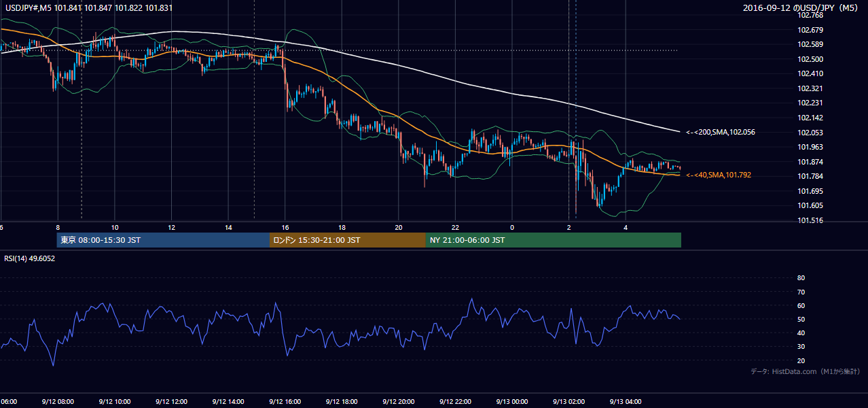Click the RSI 30 level label
The height and width of the screenshot is (408, 868).
coord(801,346)
